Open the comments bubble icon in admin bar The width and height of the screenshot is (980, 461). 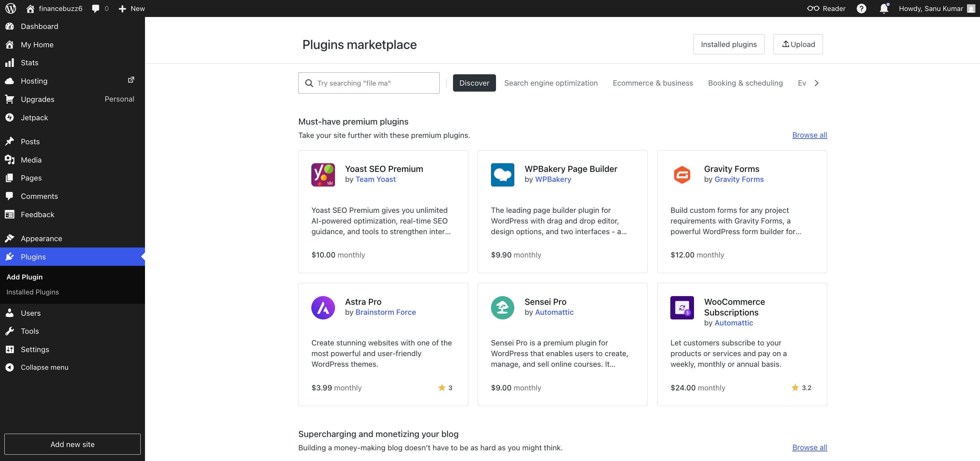(x=96, y=8)
